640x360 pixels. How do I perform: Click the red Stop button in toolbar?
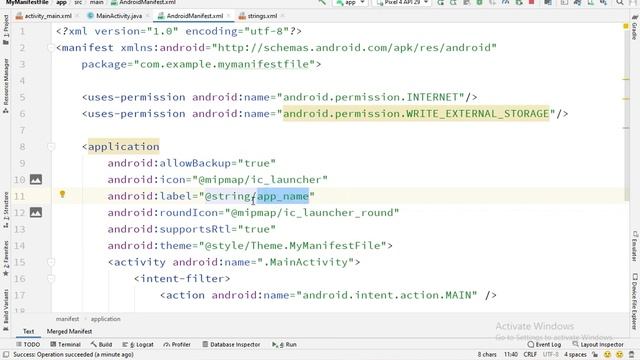(x=531, y=2)
